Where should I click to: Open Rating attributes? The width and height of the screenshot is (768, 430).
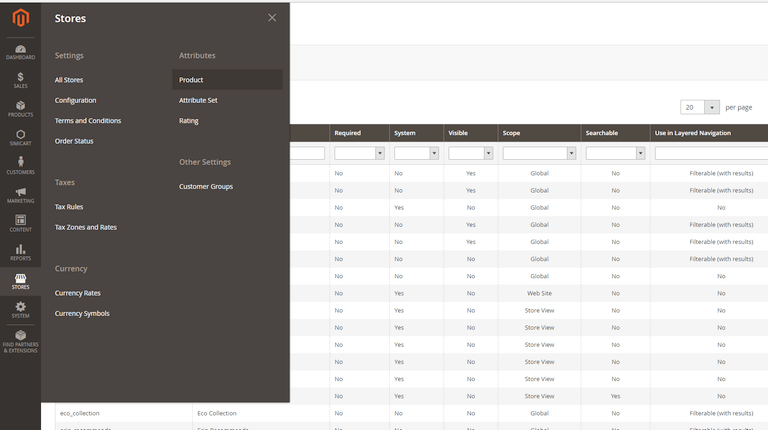tap(189, 120)
